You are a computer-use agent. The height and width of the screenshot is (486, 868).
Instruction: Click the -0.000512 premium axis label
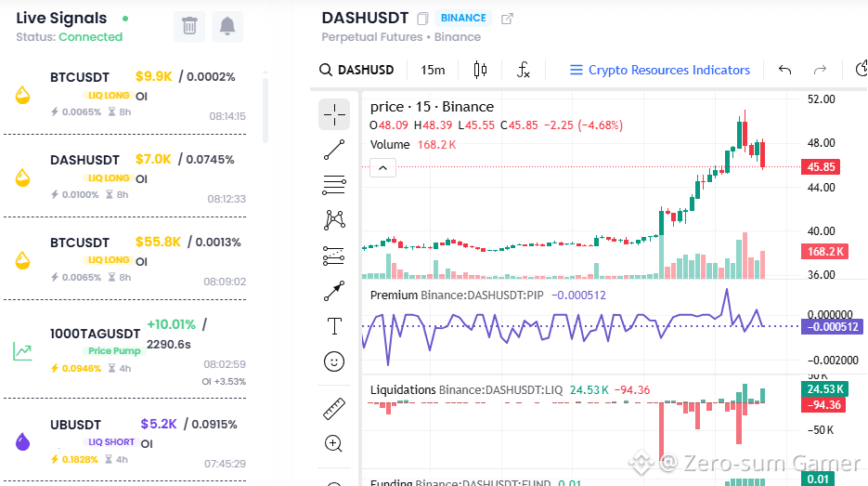click(x=833, y=327)
